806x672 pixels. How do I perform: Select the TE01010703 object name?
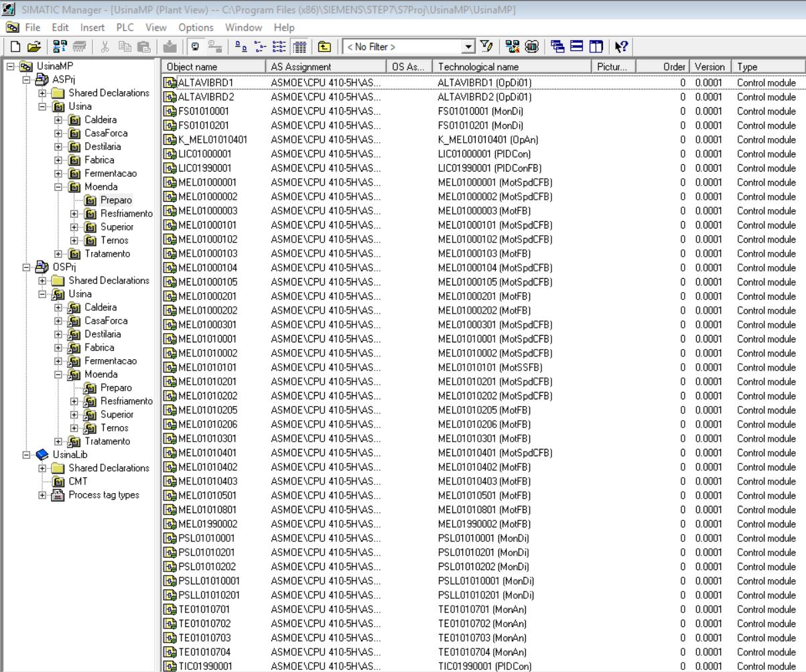click(204, 638)
